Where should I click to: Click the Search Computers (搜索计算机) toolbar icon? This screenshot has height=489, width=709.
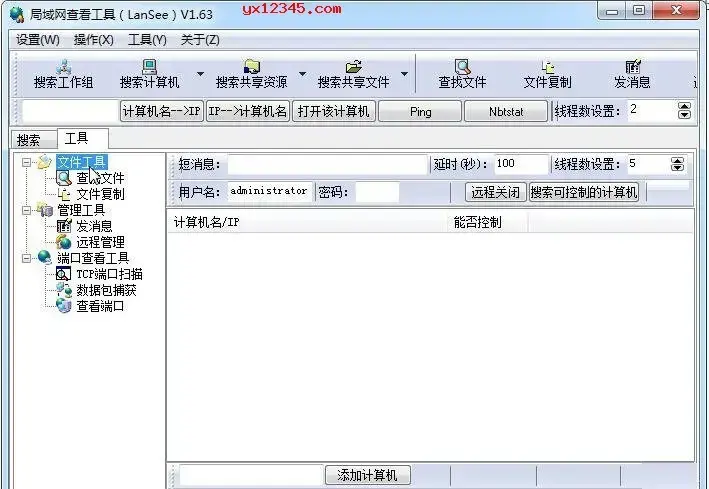point(149,67)
